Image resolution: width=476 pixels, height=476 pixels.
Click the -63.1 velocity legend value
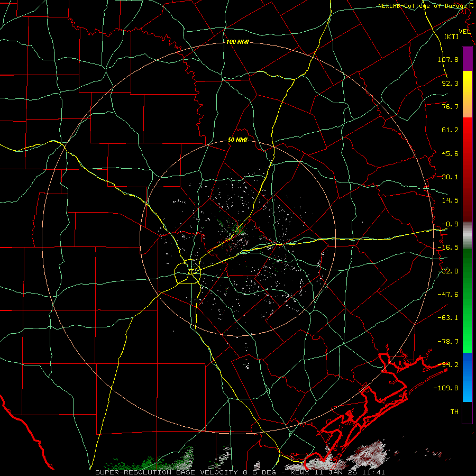coord(448,318)
